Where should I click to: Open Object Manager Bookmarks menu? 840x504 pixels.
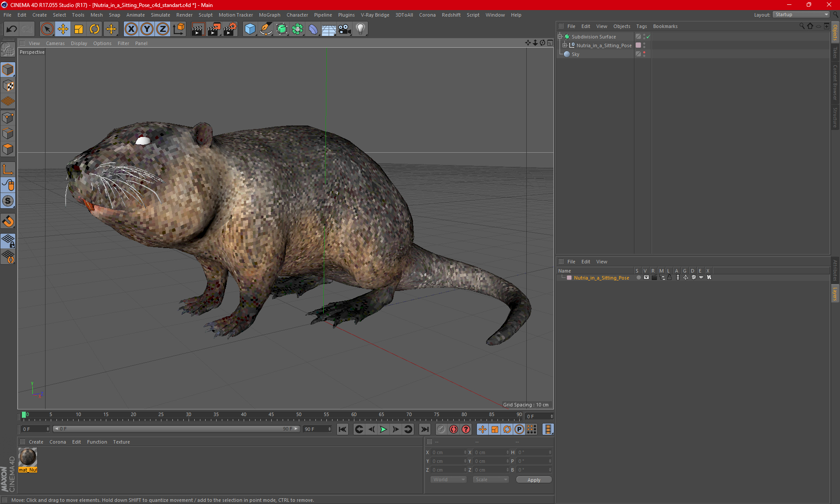pos(665,26)
